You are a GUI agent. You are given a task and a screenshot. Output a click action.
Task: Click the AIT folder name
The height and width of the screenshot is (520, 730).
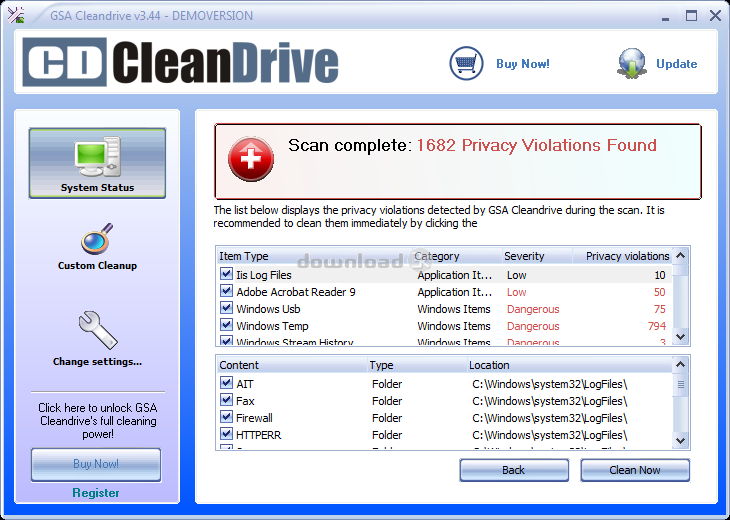tap(245, 384)
